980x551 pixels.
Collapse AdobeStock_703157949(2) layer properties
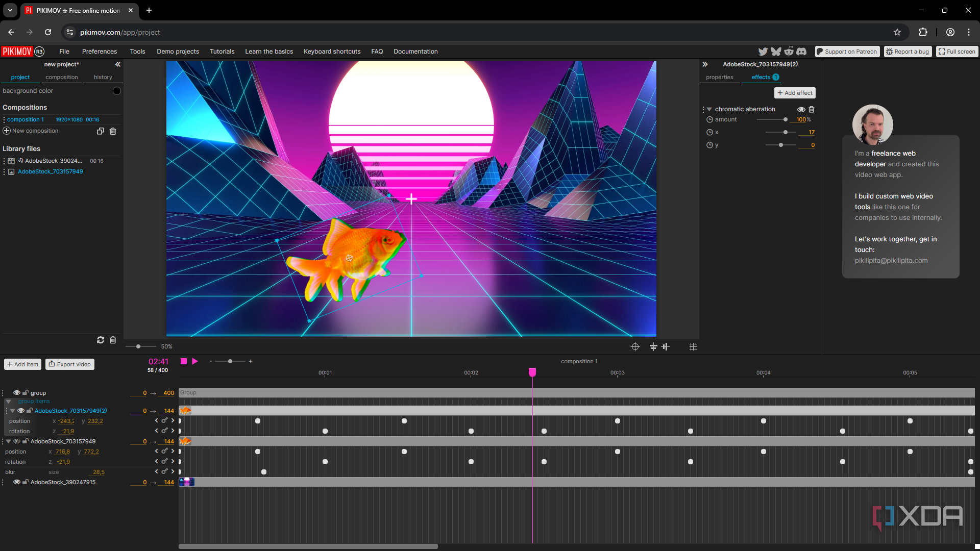tap(13, 411)
